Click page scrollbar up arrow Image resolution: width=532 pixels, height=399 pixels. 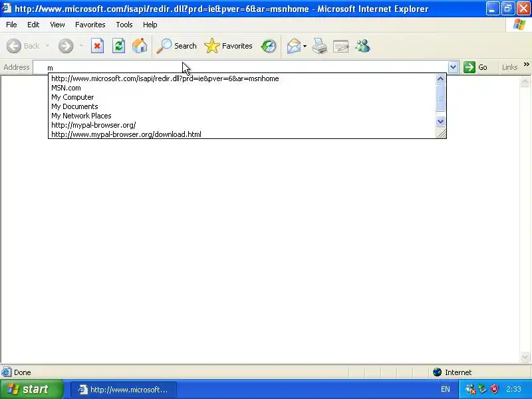[525, 81]
